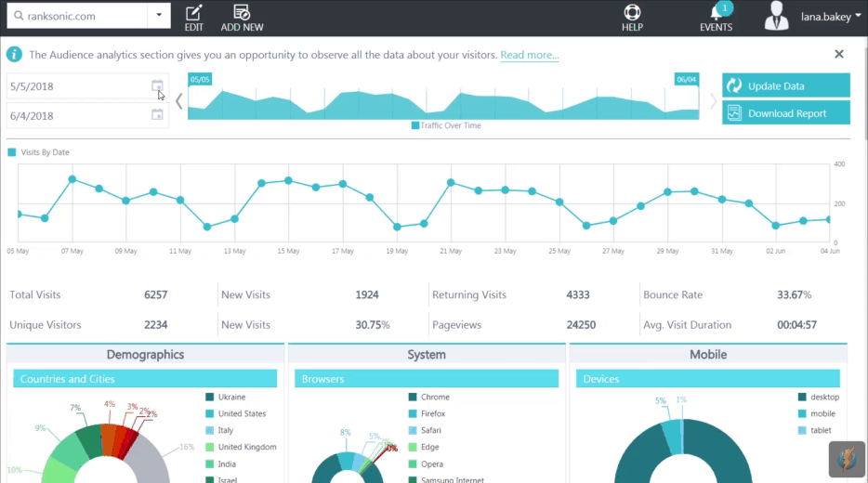Toggle Opera legend entry
The width and height of the screenshot is (868, 483).
(426, 463)
